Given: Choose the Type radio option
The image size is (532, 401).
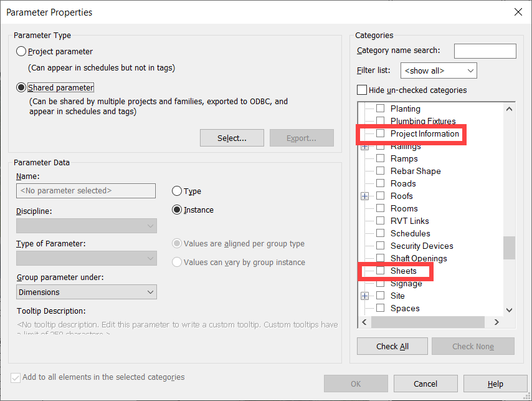Looking at the screenshot, I should [x=178, y=191].
